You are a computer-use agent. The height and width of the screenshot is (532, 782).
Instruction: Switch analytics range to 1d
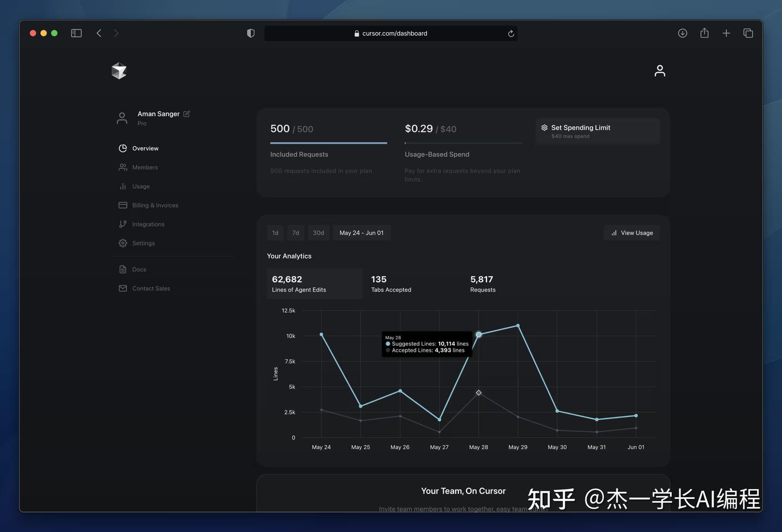275,232
